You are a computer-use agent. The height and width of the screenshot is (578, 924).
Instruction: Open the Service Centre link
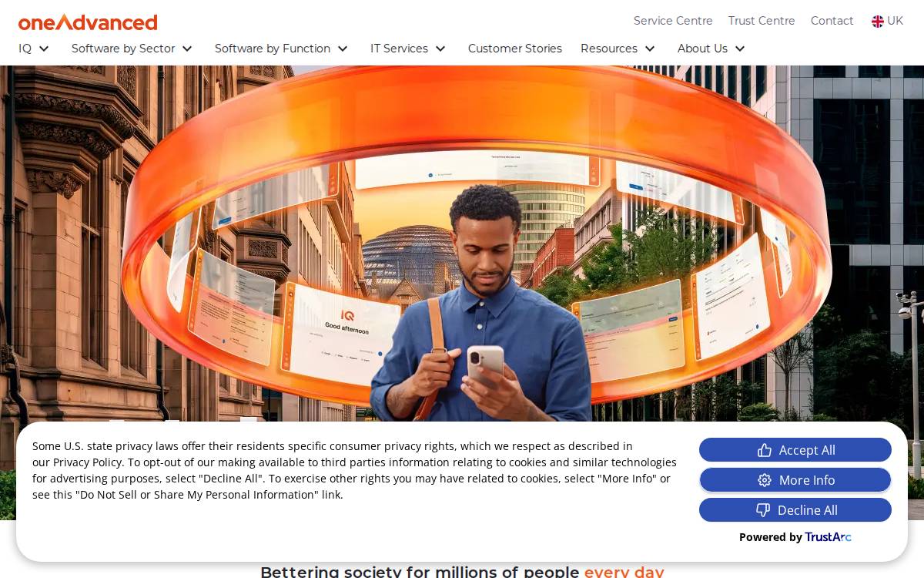point(673,21)
